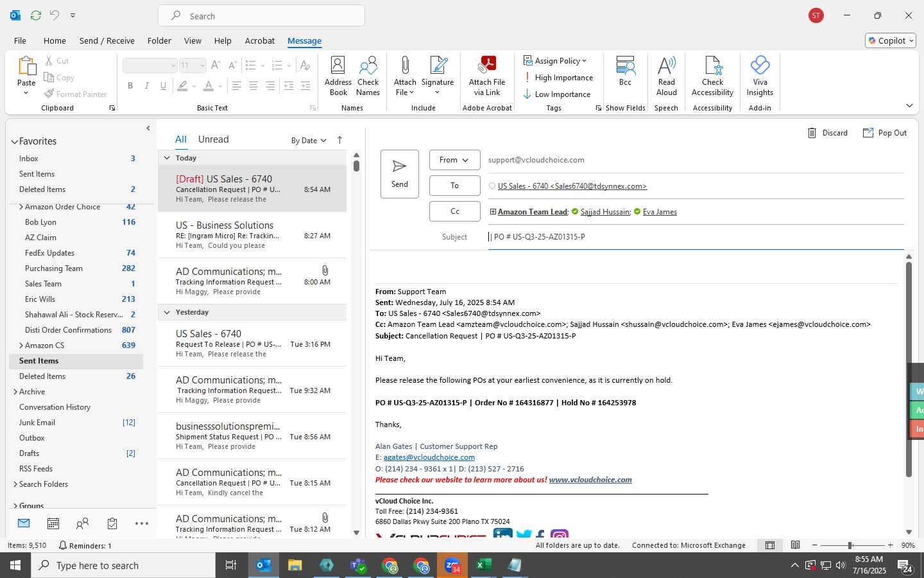
Task: Insert a Signature
Action: 438,76
